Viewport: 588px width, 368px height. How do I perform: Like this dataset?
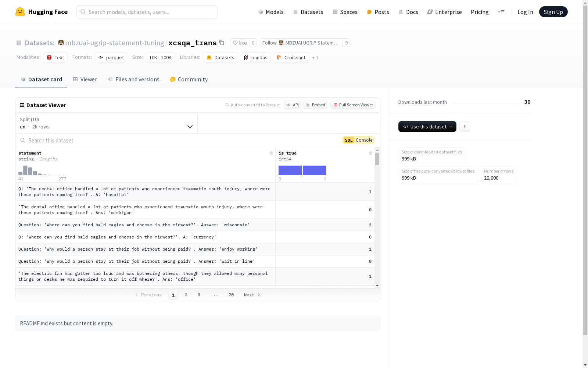(240, 43)
